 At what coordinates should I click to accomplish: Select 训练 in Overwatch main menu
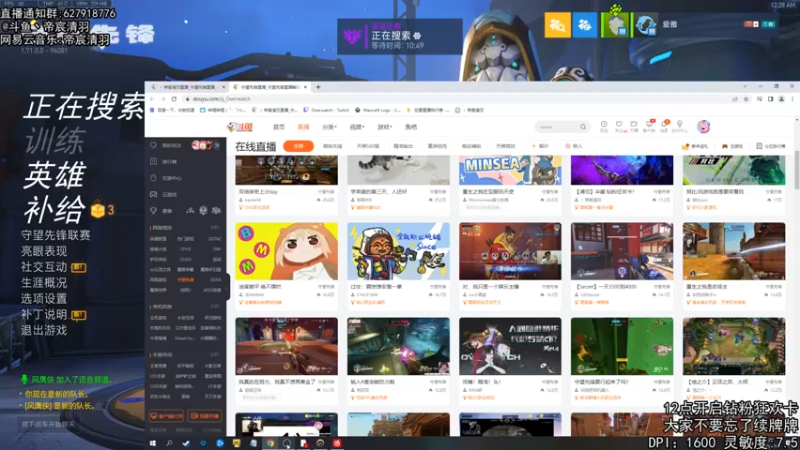[55, 141]
